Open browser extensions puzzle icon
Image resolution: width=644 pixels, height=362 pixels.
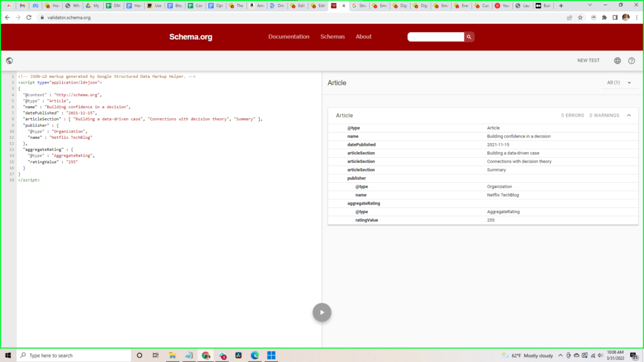click(604, 18)
